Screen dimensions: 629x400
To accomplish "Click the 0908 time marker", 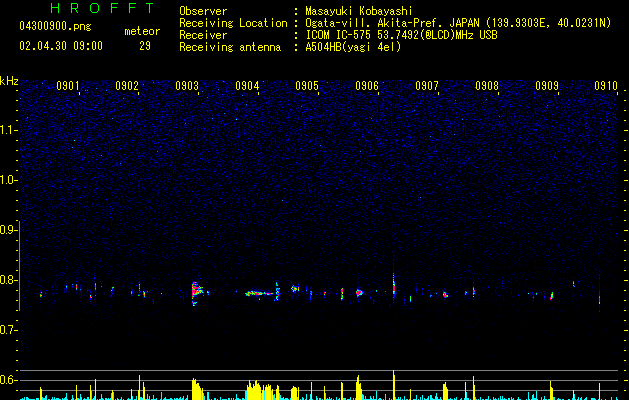I will pos(487,86).
